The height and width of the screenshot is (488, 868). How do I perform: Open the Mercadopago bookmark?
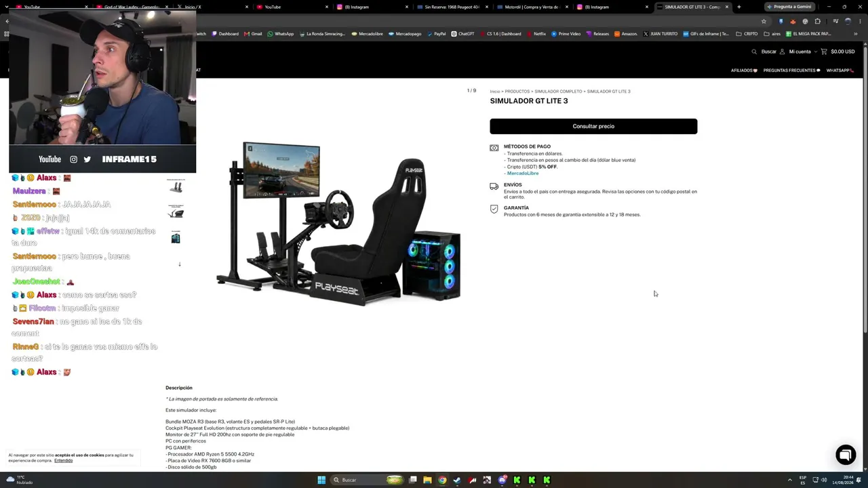(x=405, y=34)
